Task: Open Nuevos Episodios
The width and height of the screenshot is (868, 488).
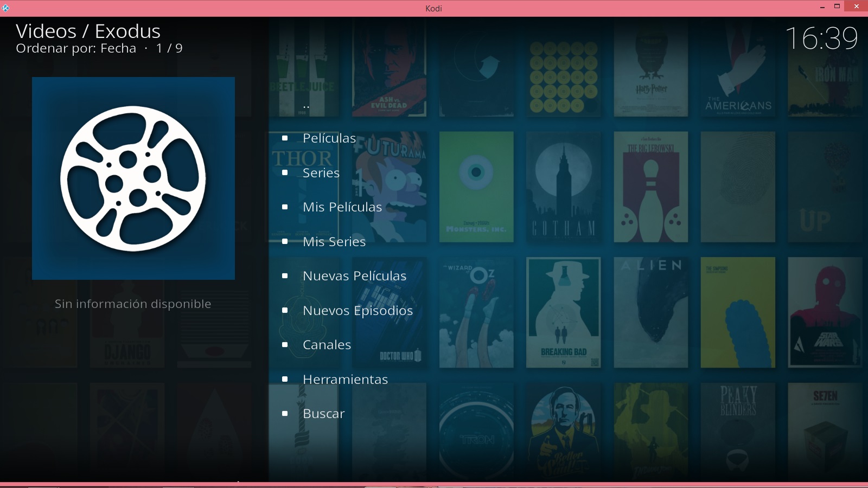Action: pyautogui.click(x=358, y=311)
